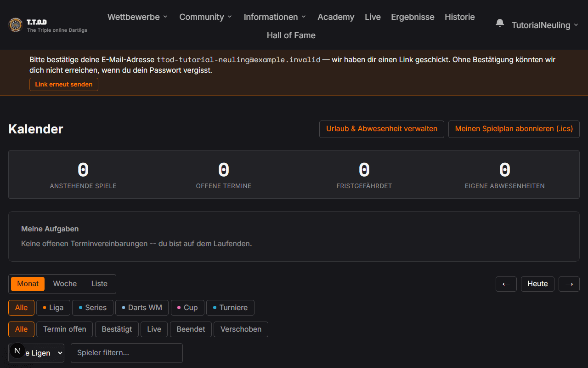This screenshot has width=588, height=368.
Task: Navigate to Hall of Fame
Action: pyautogui.click(x=291, y=35)
